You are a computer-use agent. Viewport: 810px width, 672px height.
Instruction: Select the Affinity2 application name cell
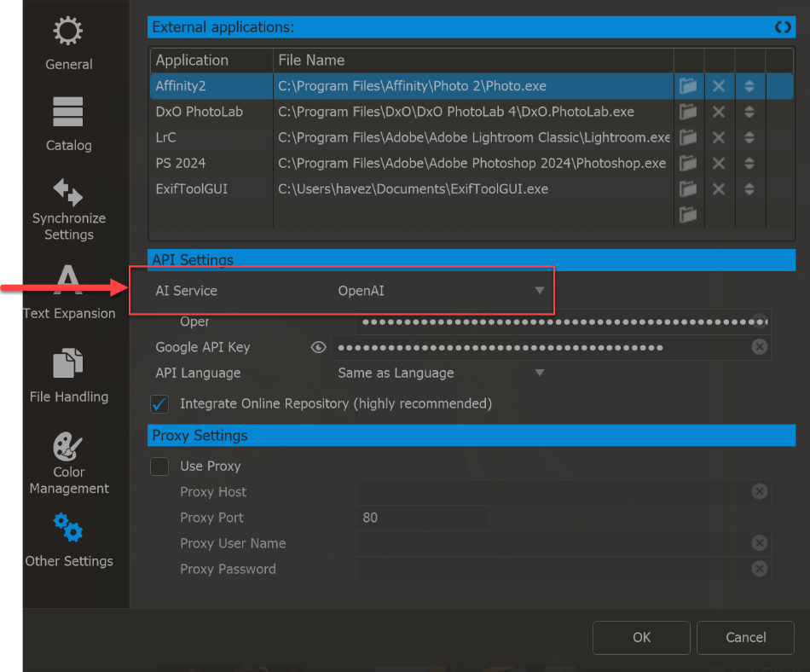pyautogui.click(x=211, y=86)
